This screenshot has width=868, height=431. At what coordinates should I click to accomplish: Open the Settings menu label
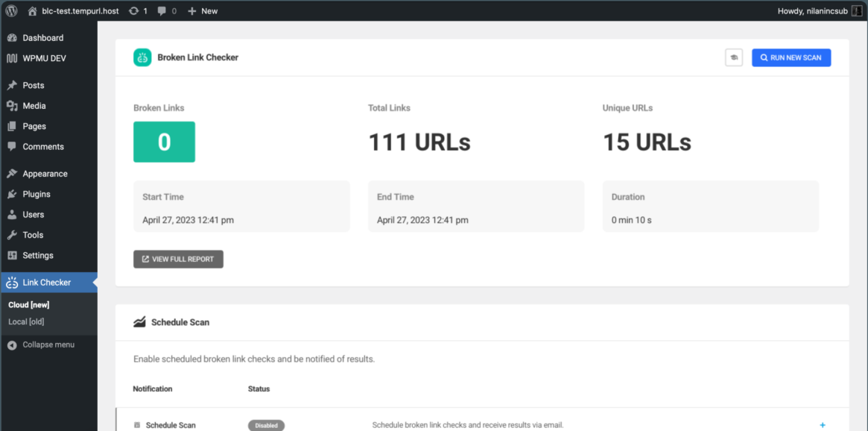point(38,255)
